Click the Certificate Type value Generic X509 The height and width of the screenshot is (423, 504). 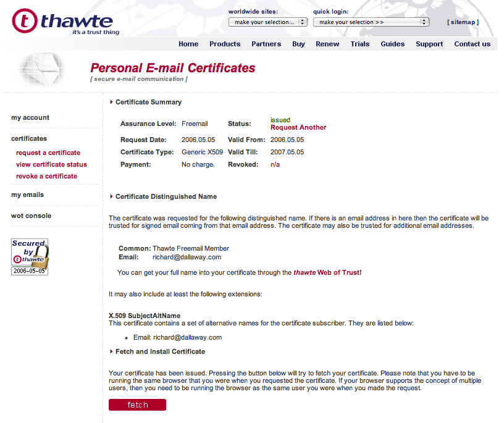(x=202, y=152)
